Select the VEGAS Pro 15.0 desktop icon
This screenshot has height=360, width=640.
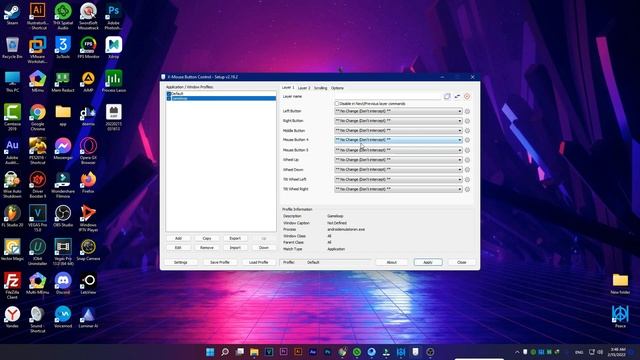click(38, 218)
